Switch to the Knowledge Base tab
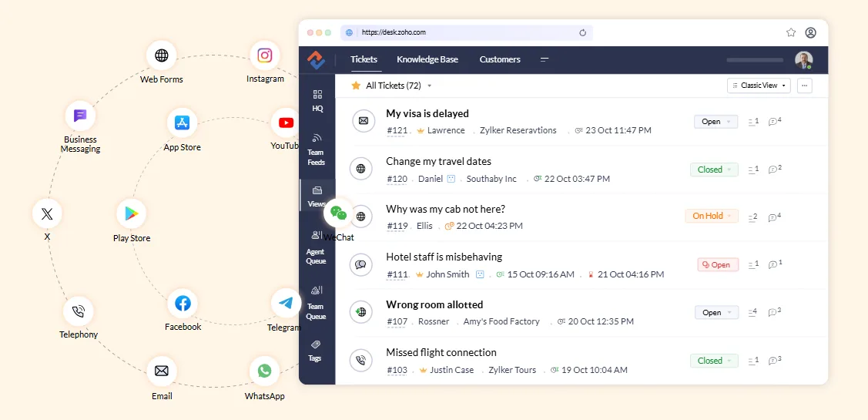 click(x=427, y=59)
